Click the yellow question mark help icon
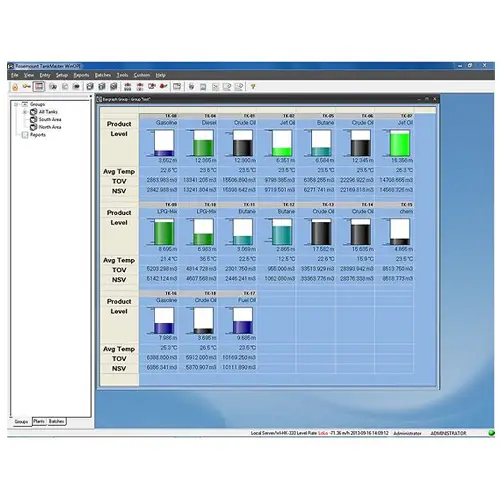The height and width of the screenshot is (500, 500). [x=253, y=87]
